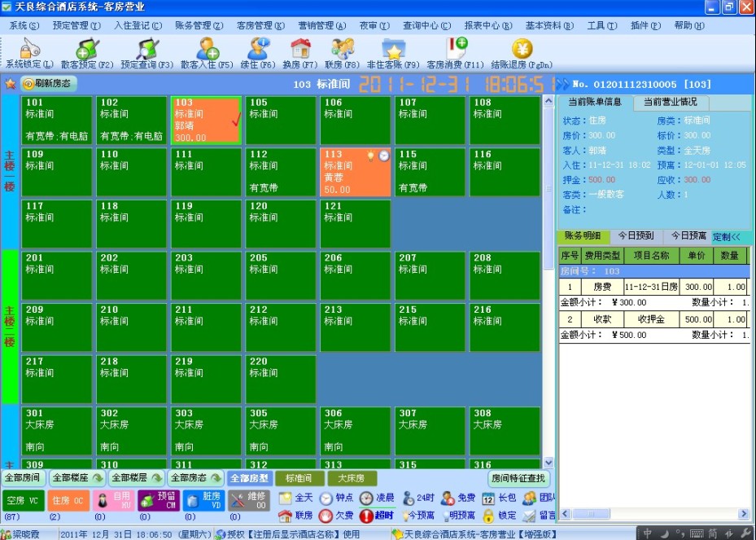756x540 pixels.
Task: Open 预定查询 (F3) search icon
Action: [x=147, y=49]
